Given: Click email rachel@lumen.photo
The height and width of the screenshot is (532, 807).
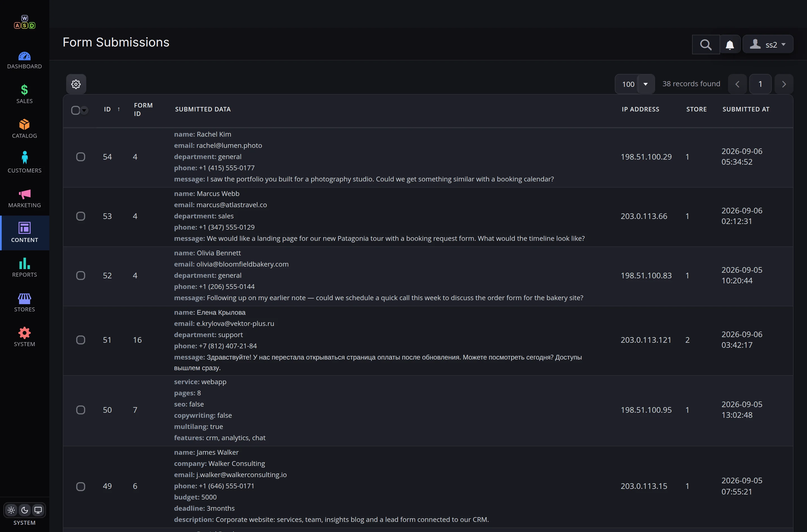Looking at the screenshot, I should coord(229,146).
